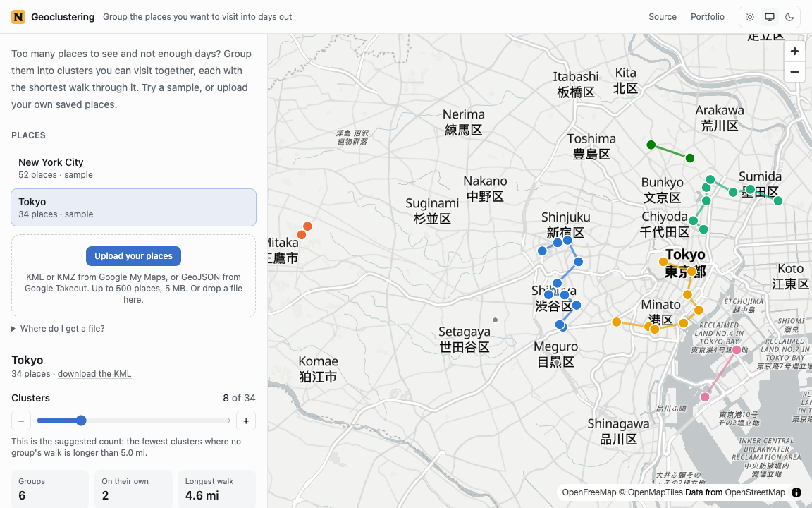
Task: Click Upload your places button
Action: pyautogui.click(x=134, y=256)
